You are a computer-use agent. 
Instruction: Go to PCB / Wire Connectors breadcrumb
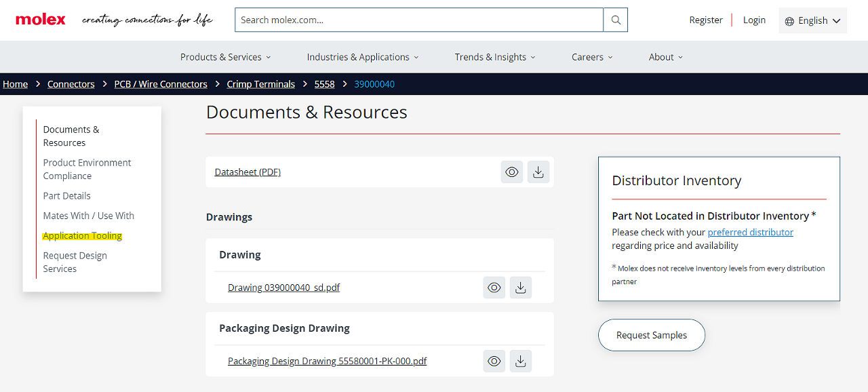pos(161,84)
